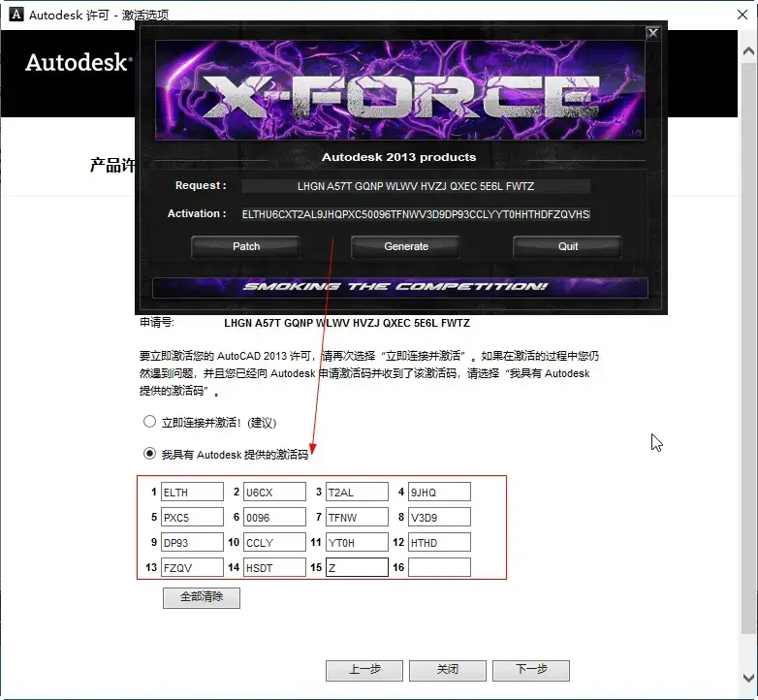758x700 pixels.
Task: Click activation field 13 containing FZQV
Action: coord(192,567)
